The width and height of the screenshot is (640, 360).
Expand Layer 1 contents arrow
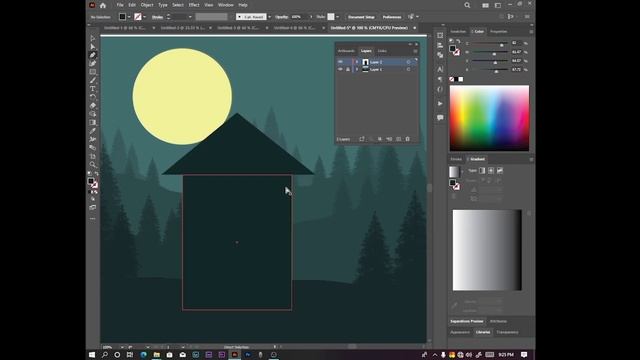357,69
